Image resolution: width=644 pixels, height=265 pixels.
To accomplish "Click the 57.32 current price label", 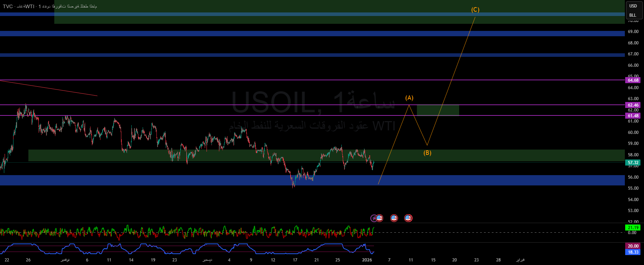I will pos(633,163).
